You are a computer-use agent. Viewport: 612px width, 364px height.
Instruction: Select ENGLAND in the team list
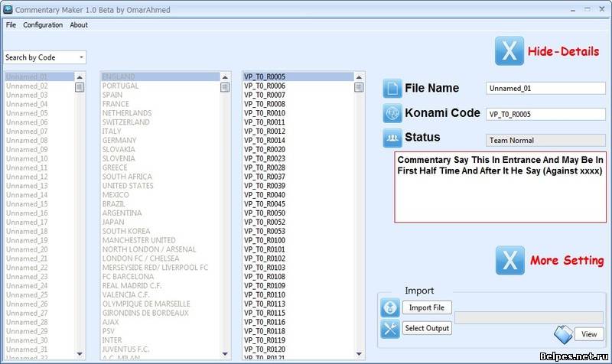coord(161,76)
